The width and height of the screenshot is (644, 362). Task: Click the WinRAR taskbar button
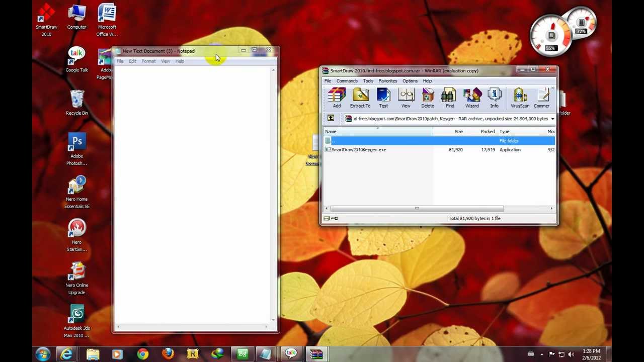pyautogui.click(x=316, y=354)
